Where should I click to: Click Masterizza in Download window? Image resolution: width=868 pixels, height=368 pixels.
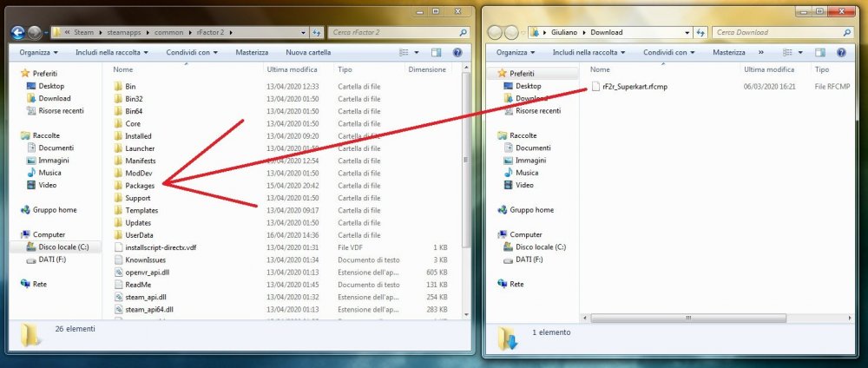(729, 53)
